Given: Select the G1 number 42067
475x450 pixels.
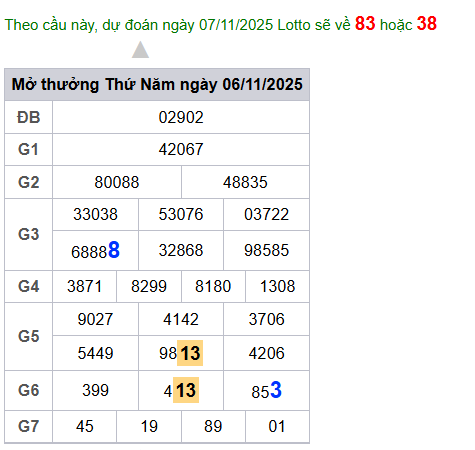Looking at the screenshot, I should 181,149.
